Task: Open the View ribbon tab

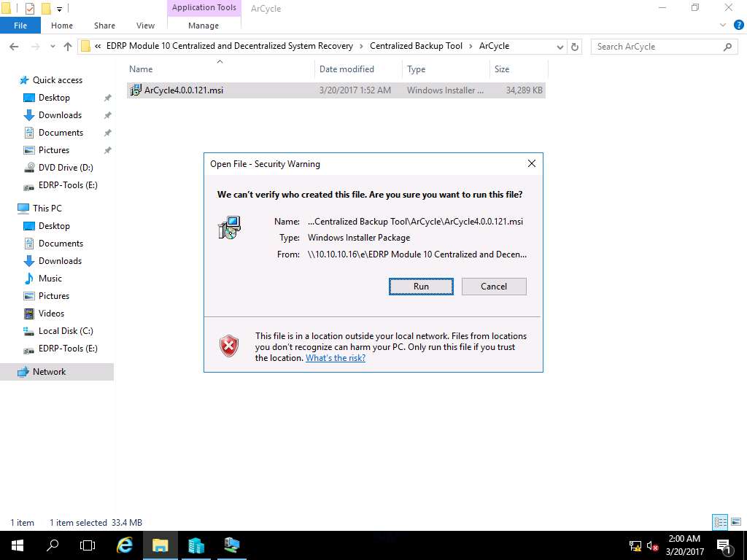Action: click(x=145, y=26)
